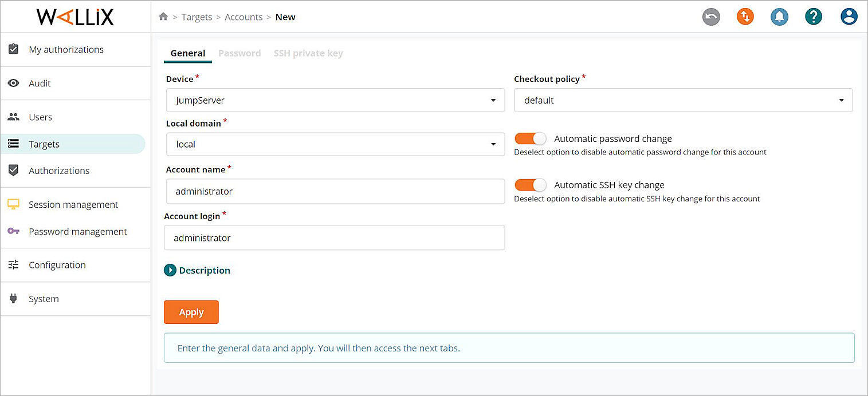Open the Device dropdown
The height and width of the screenshot is (396, 868).
point(493,100)
